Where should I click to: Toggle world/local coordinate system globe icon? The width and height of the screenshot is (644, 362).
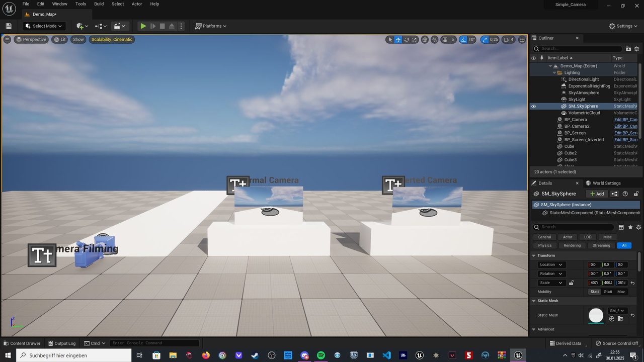425,40
